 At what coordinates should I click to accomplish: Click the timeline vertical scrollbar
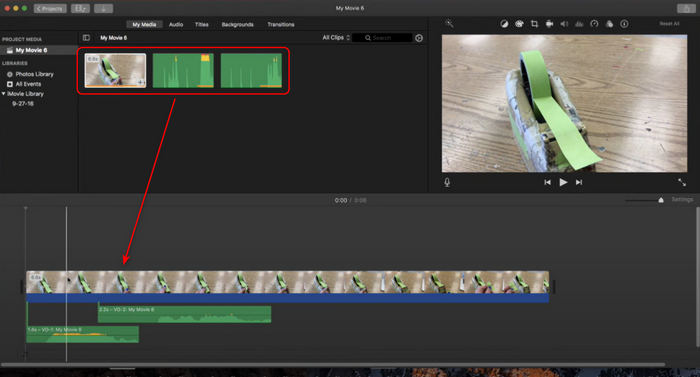(697, 277)
